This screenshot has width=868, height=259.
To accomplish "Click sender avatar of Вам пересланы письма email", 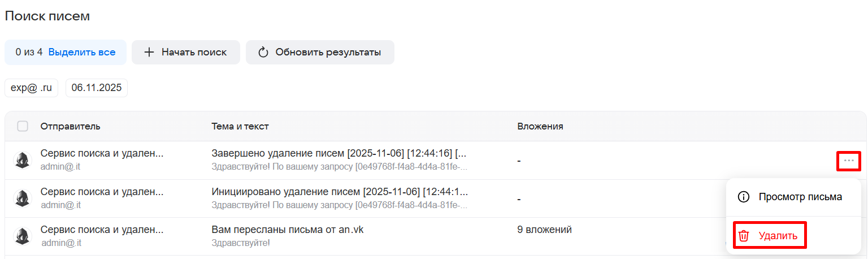I will click(23, 236).
